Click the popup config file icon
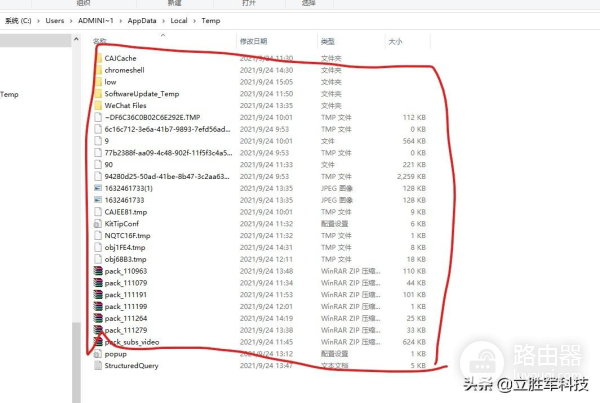This screenshot has width=600, height=403. [98, 354]
